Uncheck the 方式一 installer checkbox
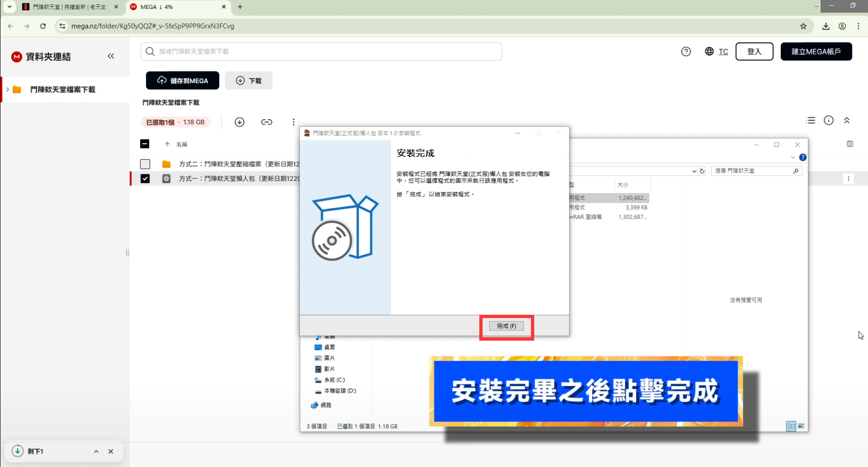The image size is (868, 467). point(145,179)
